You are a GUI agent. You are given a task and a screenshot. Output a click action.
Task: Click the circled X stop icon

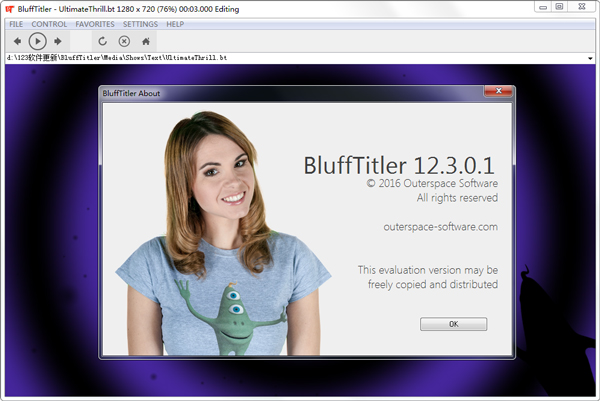tap(124, 41)
